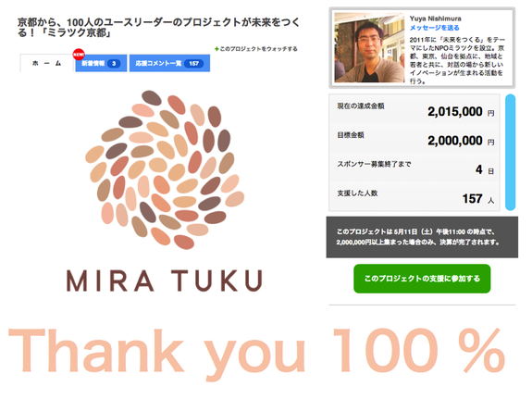Click the 3 count badge on 新着情報
This screenshot has width=532, height=399.
click(114, 64)
